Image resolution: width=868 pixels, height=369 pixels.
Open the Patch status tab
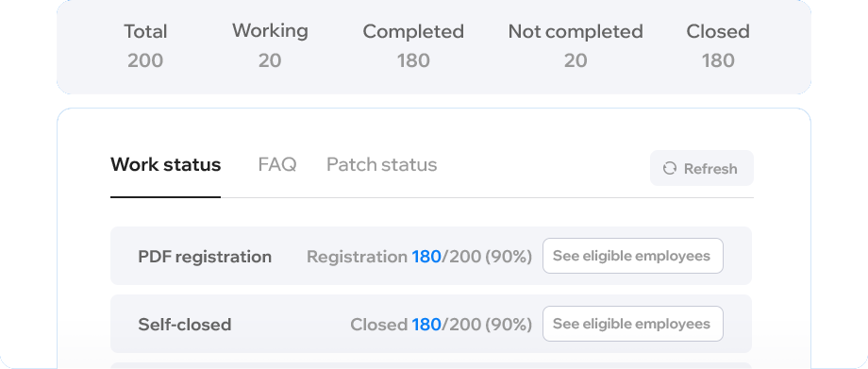click(x=381, y=164)
